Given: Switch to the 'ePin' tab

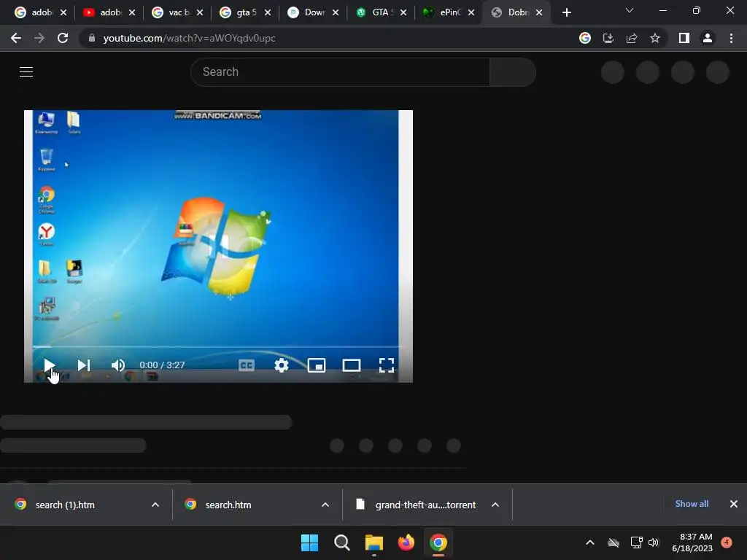Looking at the screenshot, I should pos(444,12).
